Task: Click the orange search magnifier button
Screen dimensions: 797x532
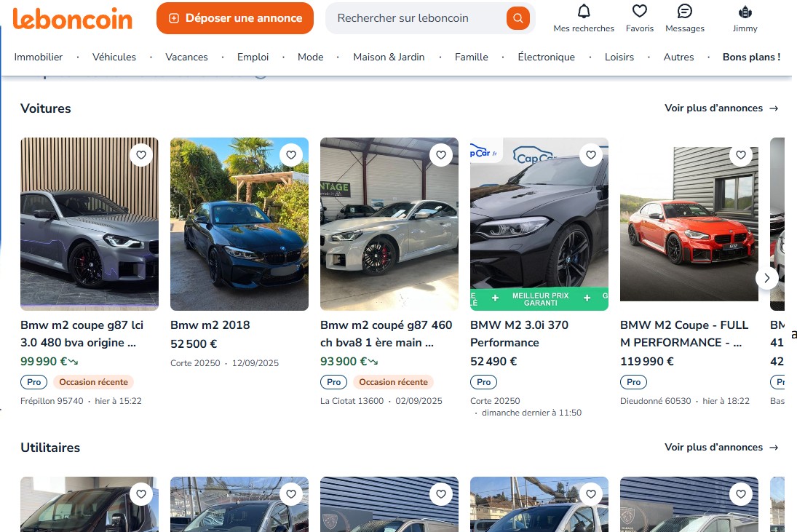Action: (x=518, y=18)
